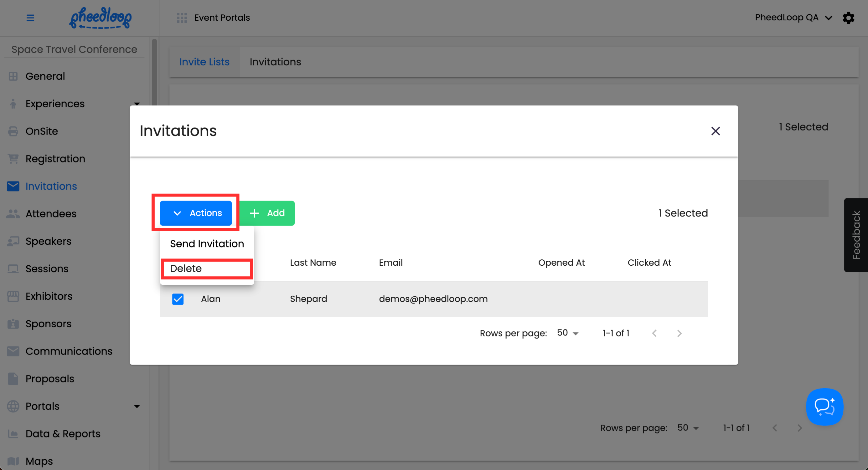Click the hamburger menu icon
The width and height of the screenshot is (868, 470).
(30, 18)
